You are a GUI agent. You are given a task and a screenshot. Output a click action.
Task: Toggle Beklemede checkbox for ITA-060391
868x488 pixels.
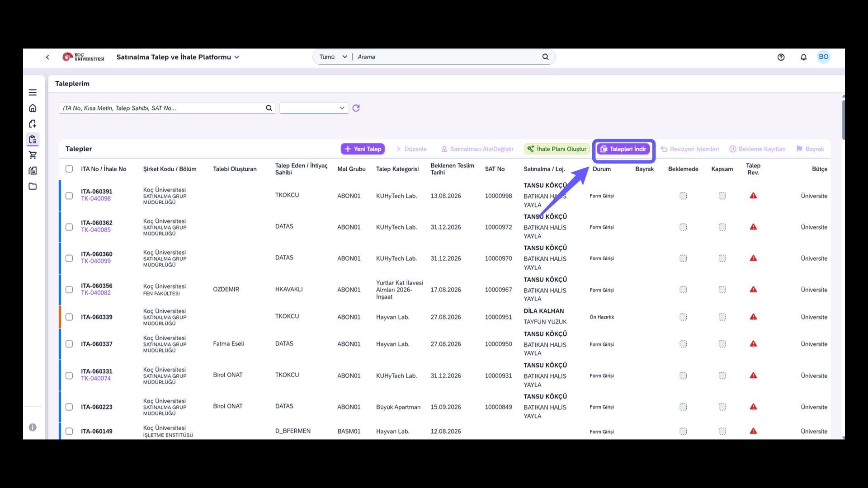tap(683, 196)
